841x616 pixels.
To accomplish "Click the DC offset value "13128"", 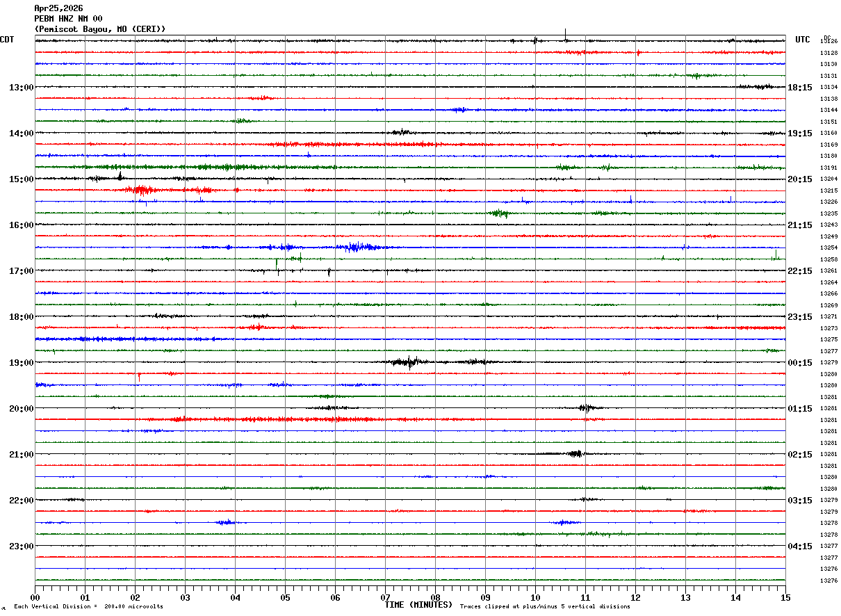I will [828, 53].
